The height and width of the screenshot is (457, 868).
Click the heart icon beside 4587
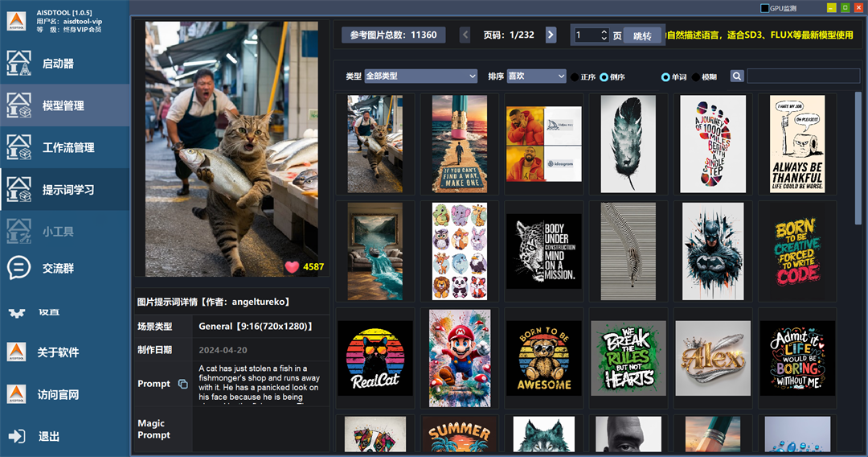tap(292, 266)
